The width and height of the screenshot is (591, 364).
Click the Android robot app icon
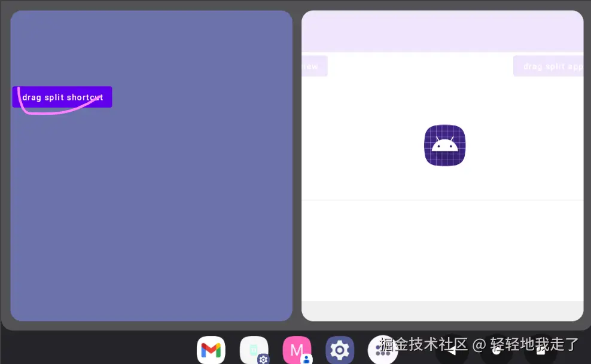(x=445, y=145)
